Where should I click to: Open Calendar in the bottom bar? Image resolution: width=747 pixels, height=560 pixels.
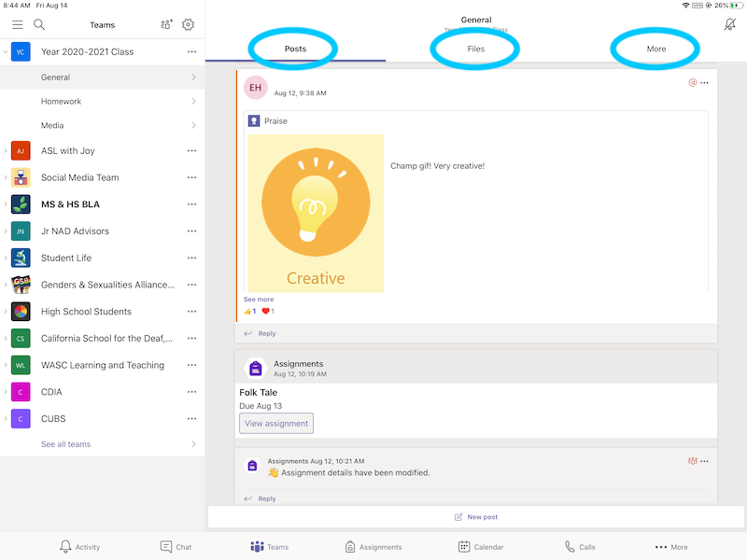pyautogui.click(x=481, y=547)
